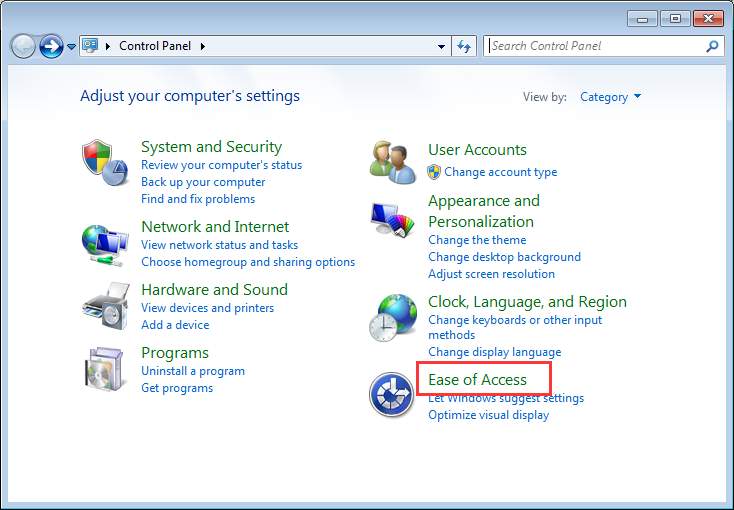The width and height of the screenshot is (734, 510).
Task: Click View devices and printers
Action: coord(208,308)
